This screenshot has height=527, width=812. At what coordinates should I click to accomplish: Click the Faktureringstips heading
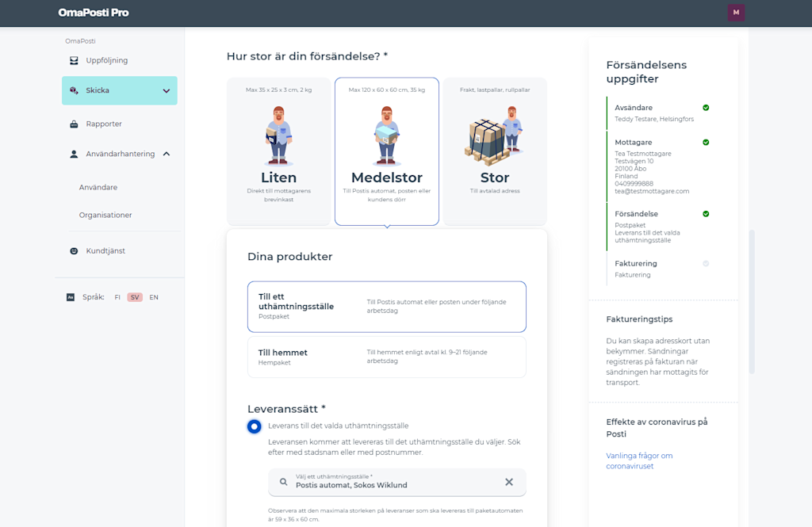640,319
